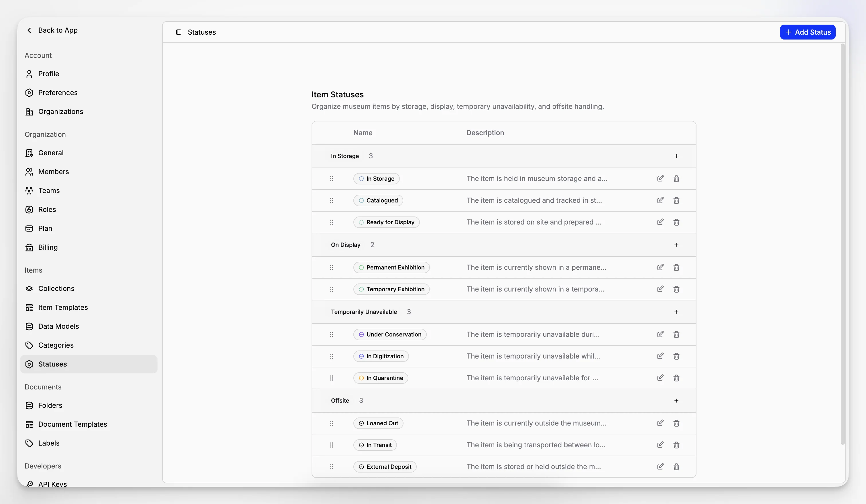Click the In Transit status badge

click(375, 445)
